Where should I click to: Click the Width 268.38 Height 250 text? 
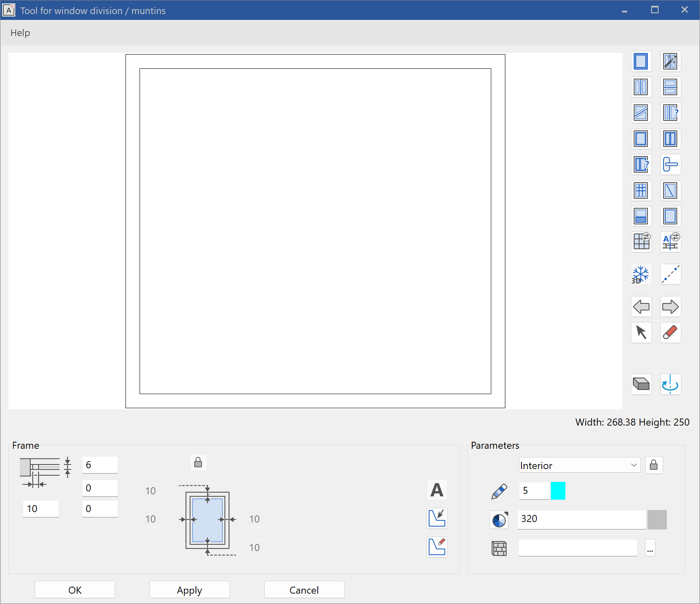pyautogui.click(x=632, y=422)
